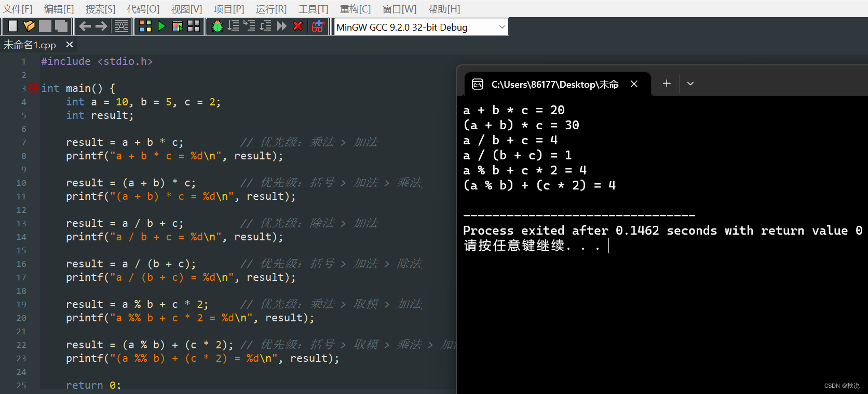Continue execution with the double arrow icon
Viewport: 868px width, 394px height.
[282, 26]
